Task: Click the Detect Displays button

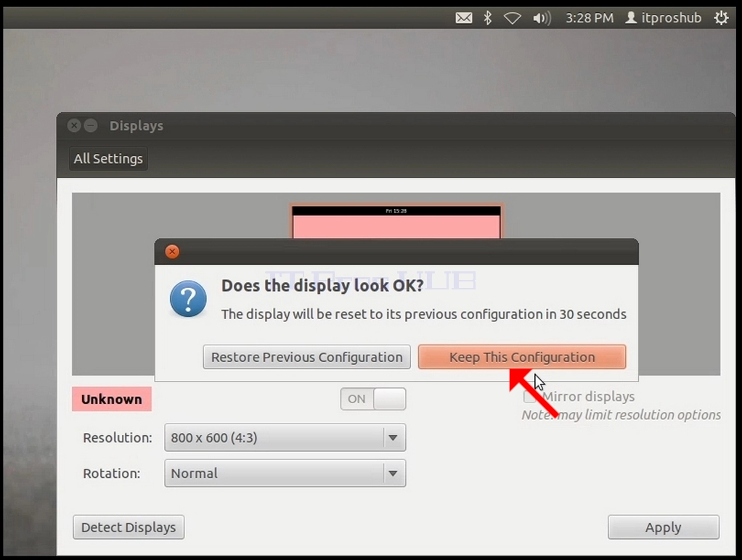Action: click(x=129, y=527)
